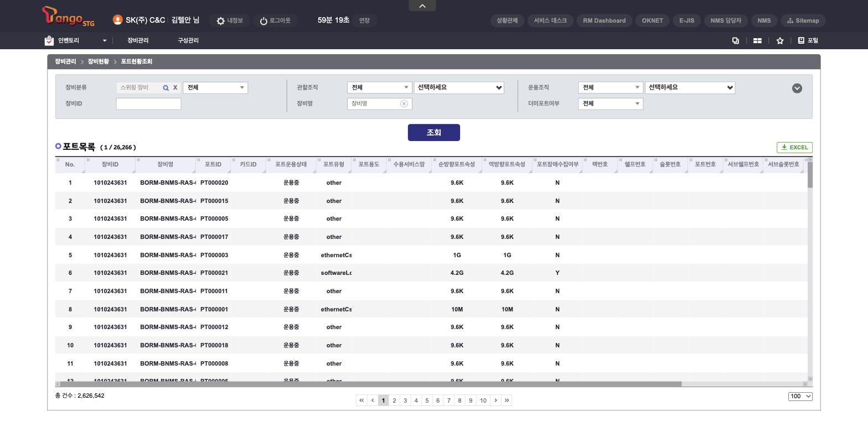Click the 장비ID input field
Screen dimensions: 868x427
coord(148,103)
